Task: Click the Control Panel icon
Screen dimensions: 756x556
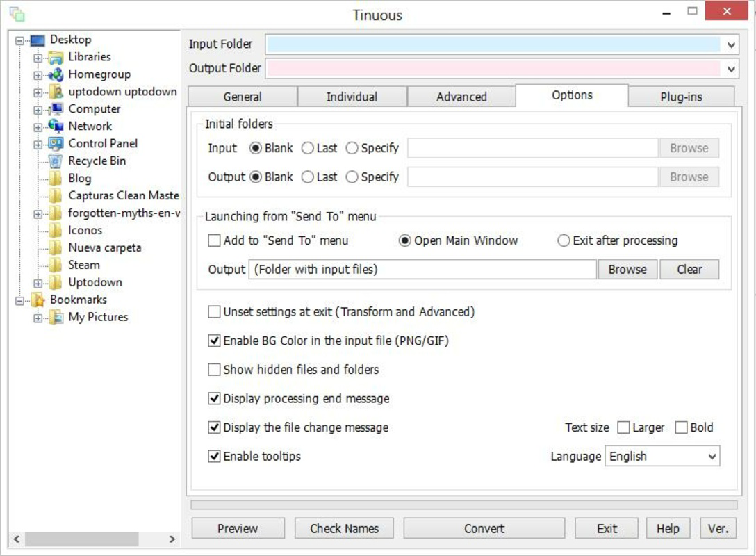Action: click(x=56, y=144)
